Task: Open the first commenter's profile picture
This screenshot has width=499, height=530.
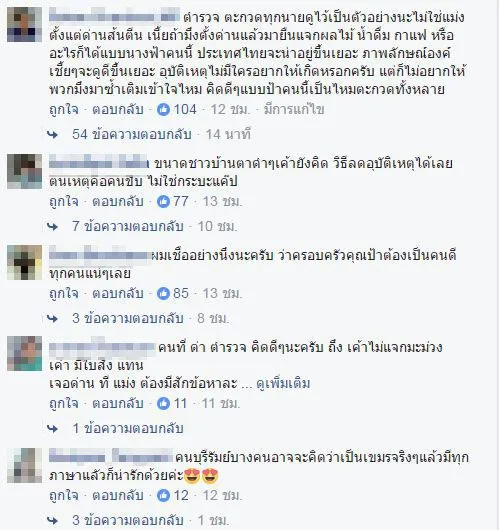Action: [24, 25]
